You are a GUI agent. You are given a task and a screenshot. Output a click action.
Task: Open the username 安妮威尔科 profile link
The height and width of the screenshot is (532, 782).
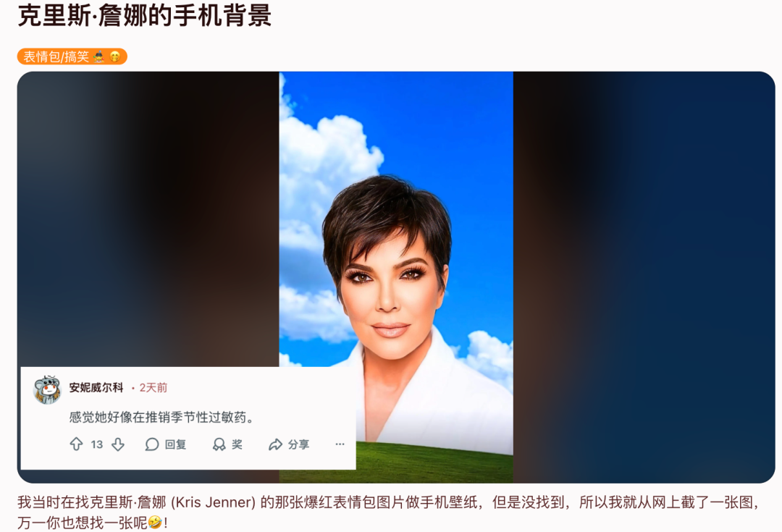(96, 387)
